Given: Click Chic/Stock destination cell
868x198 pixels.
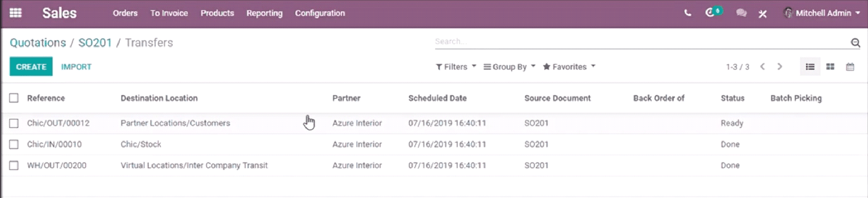Looking at the screenshot, I should click(141, 144).
